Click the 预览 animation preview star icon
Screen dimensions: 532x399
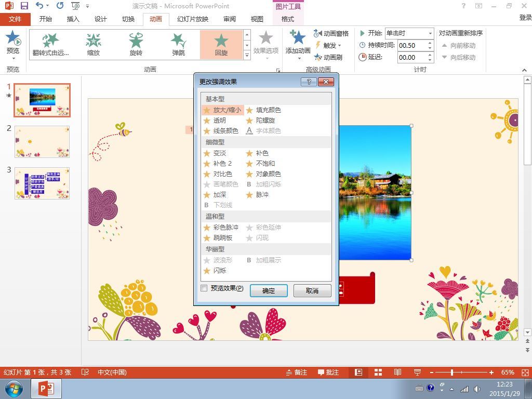13,37
